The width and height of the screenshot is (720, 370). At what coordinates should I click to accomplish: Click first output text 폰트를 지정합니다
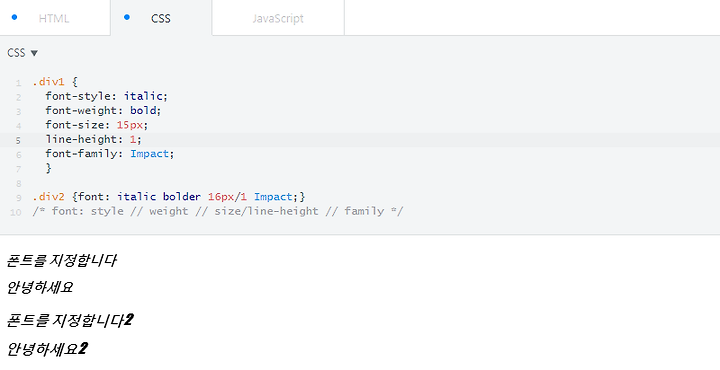point(62,261)
